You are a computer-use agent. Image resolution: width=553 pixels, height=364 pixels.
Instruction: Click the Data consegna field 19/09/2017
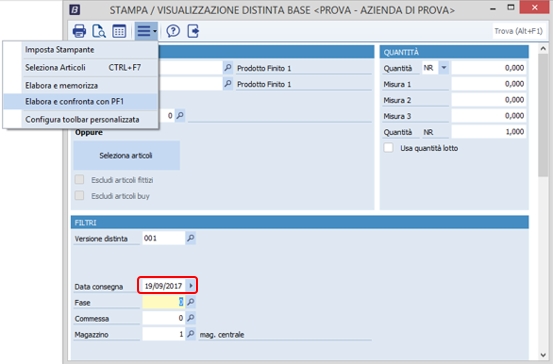point(163,286)
